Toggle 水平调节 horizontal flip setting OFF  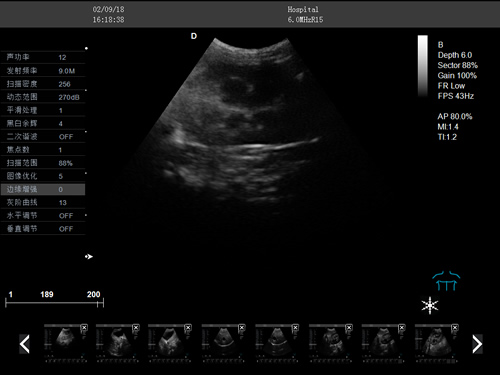[x=43, y=216]
